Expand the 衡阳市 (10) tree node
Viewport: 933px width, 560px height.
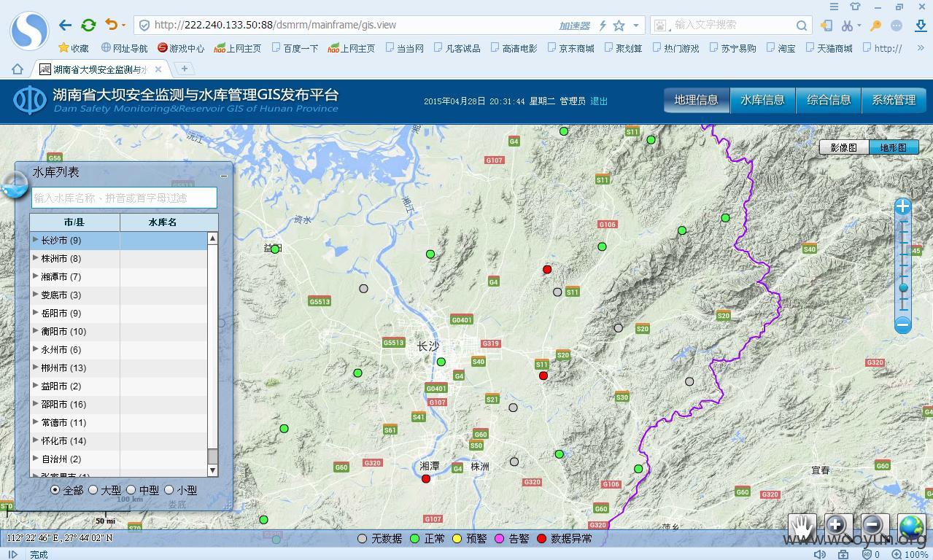tap(35, 330)
